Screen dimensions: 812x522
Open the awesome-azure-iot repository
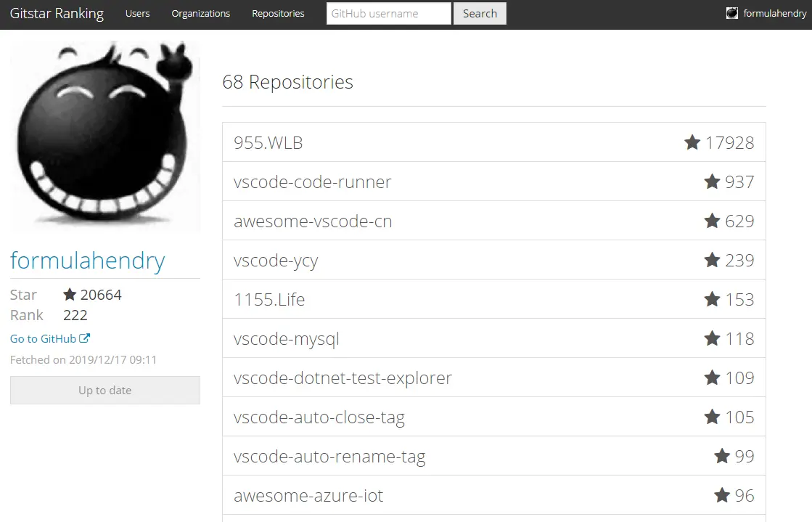(x=494, y=496)
